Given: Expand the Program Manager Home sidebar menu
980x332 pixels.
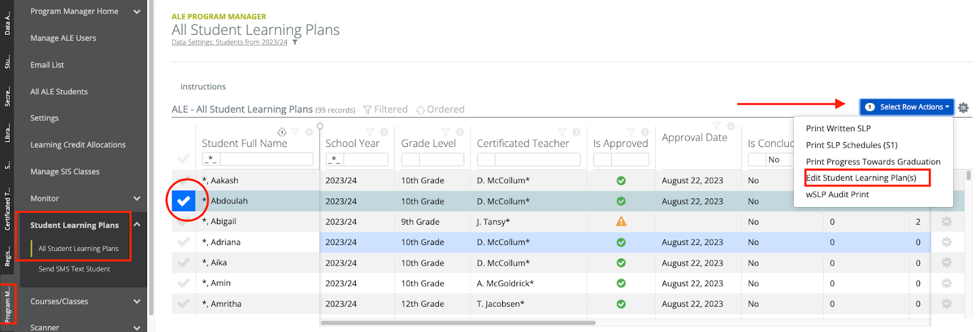Looking at the screenshot, I should tap(137, 12).
